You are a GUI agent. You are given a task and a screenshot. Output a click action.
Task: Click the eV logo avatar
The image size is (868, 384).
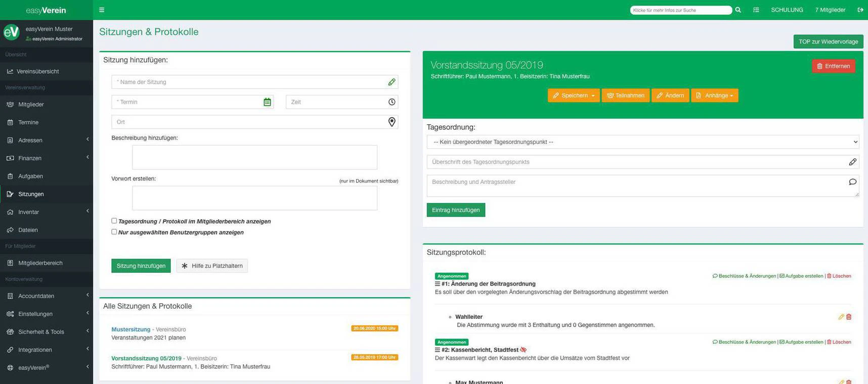(11, 32)
